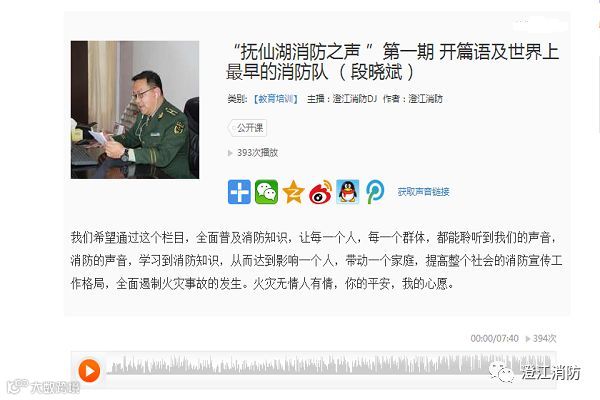
Task: Click the officer cover photo
Action: [135, 110]
